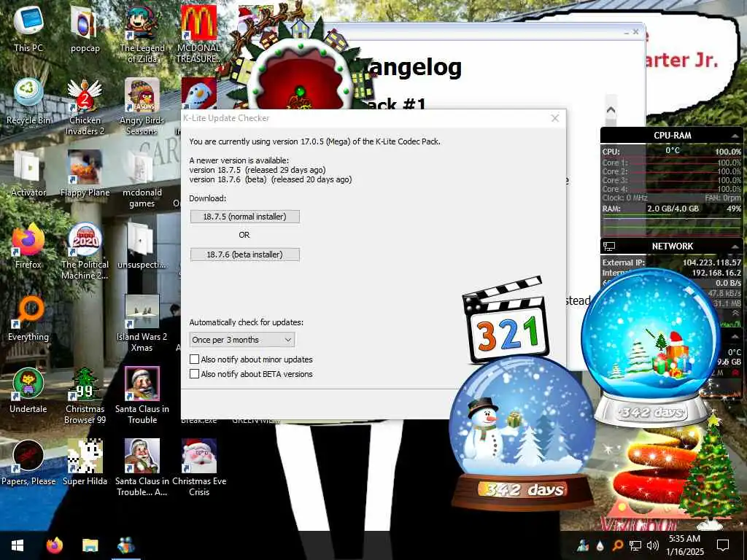The width and height of the screenshot is (747, 560).
Task: Switch to the running taskbar app with people icon
Action: click(x=125, y=545)
